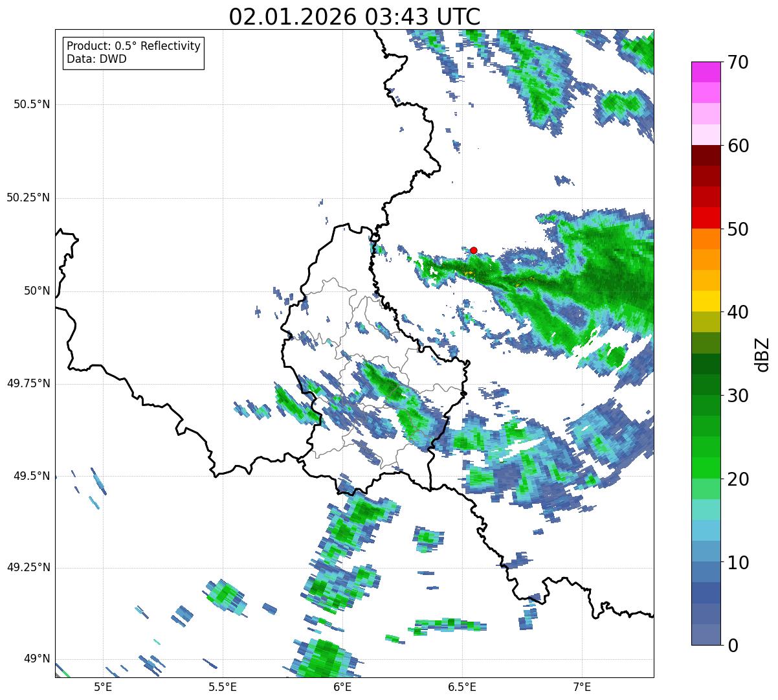Click the slate blue bottom colorbar swatch
Screen dimensions: 778x700
[706, 635]
